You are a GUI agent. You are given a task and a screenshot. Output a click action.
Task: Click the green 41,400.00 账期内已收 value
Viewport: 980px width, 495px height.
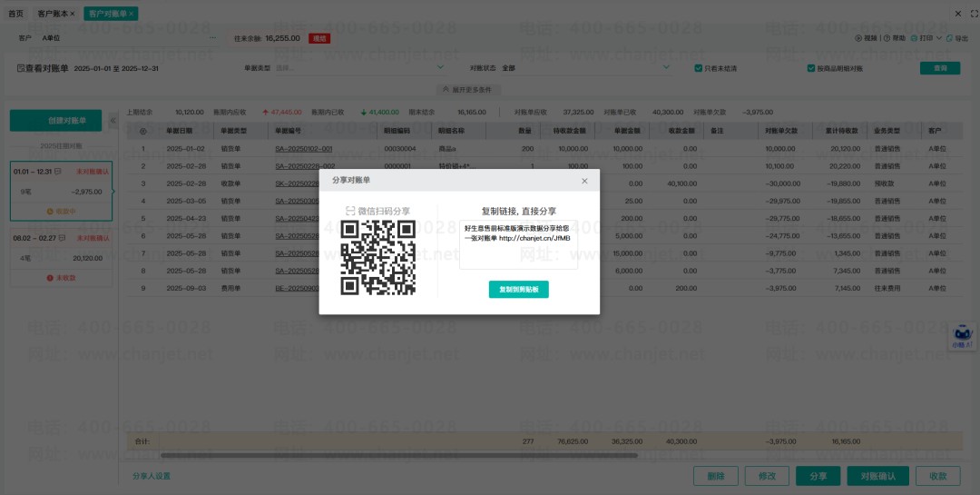point(384,113)
